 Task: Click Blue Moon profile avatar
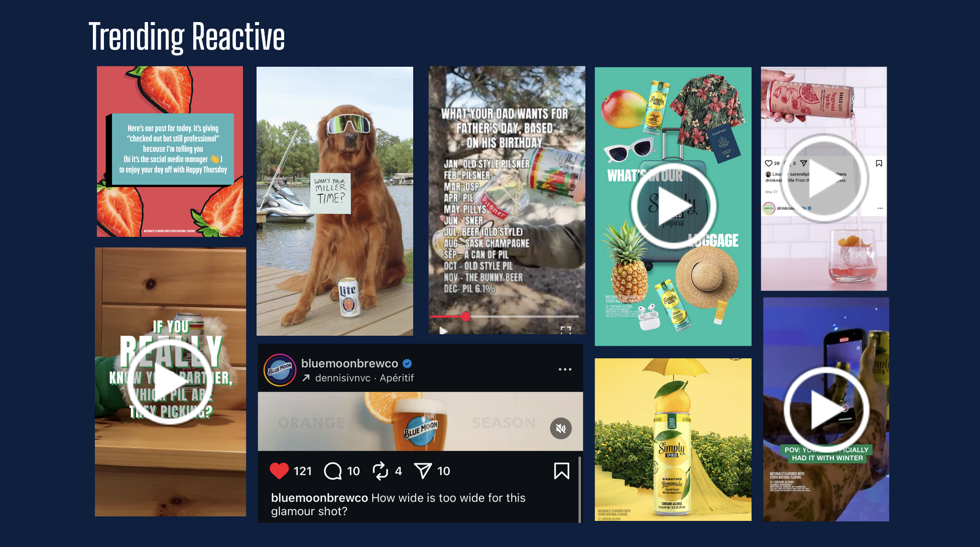pos(280,370)
